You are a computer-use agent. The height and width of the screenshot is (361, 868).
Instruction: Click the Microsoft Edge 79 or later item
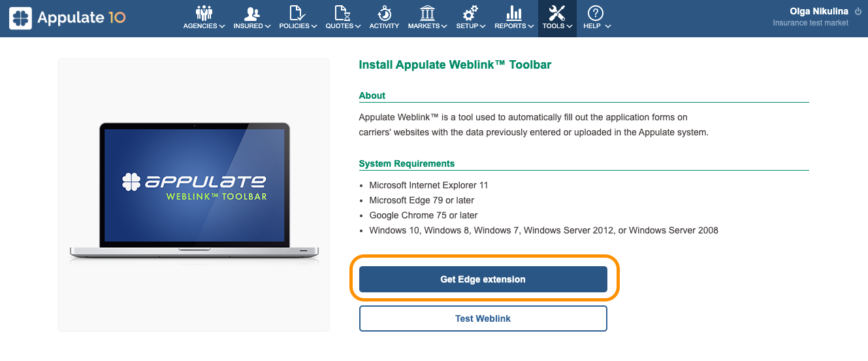coord(422,200)
